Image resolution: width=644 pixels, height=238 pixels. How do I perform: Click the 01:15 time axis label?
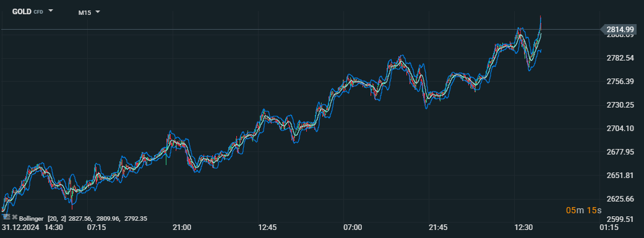609,227
